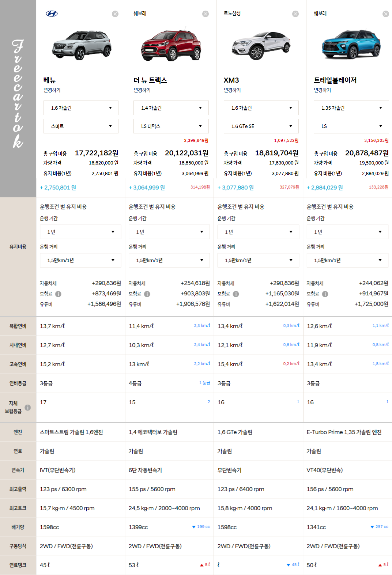Viewport: 392px width, 575px height.
Task: Click 변경하기 link under 베뉴
Action: pyautogui.click(x=52, y=90)
